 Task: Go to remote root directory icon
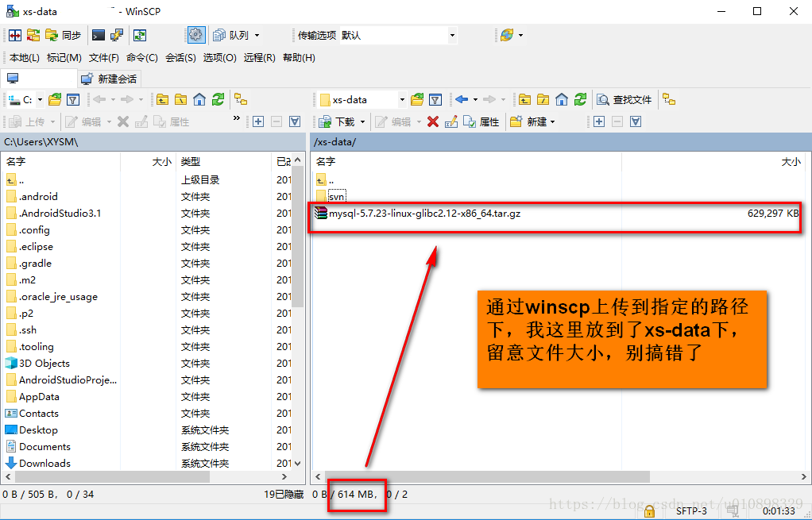tap(543, 99)
